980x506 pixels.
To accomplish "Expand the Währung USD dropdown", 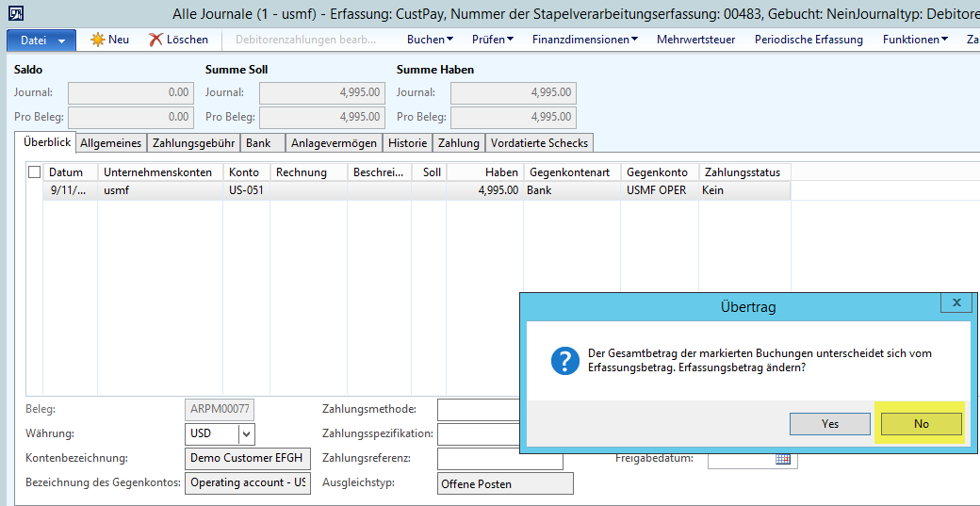I will (246, 434).
